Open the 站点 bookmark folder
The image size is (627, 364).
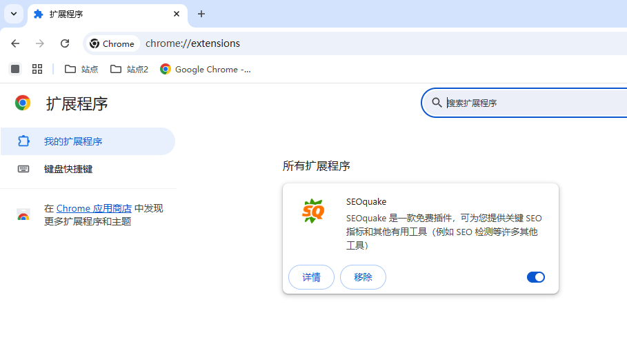pos(81,69)
